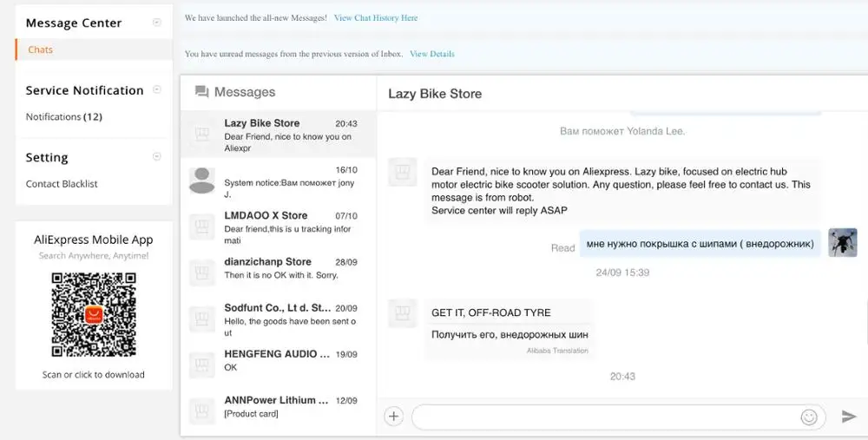Click View Details link for unread messages
Screen dimensions: 868x440
click(x=431, y=54)
